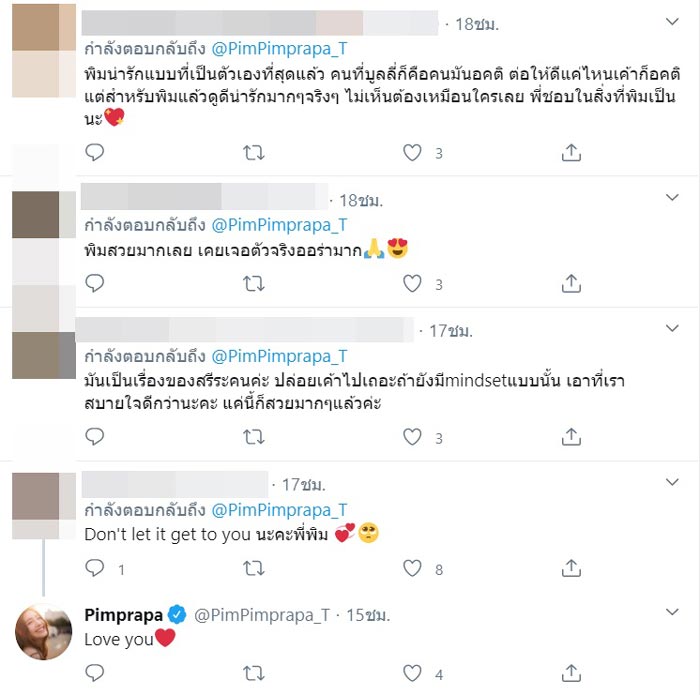Open the @PimPimprapa_T mention in the first reply
The image size is (700, 695).
(279, 49)
